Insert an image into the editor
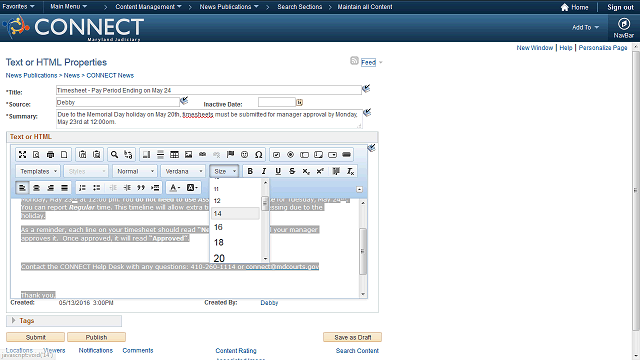Viewport: 640px width, 360px height. tap(188, 155)
